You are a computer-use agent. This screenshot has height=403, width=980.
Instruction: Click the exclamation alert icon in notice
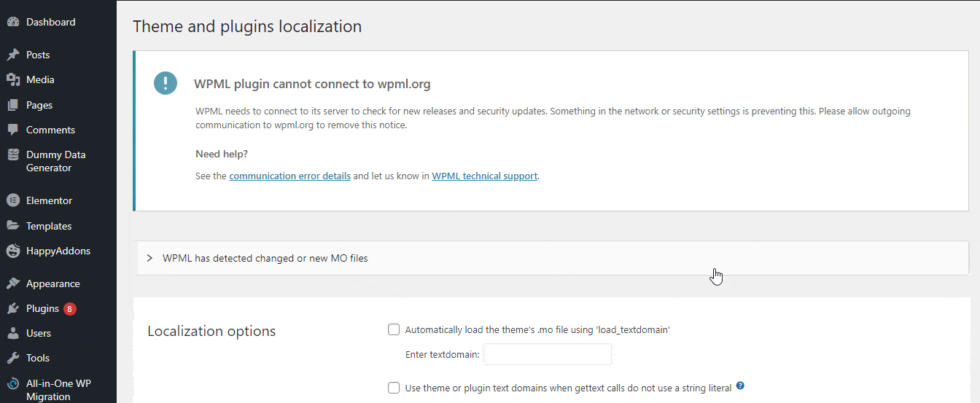tap(166, 83)
